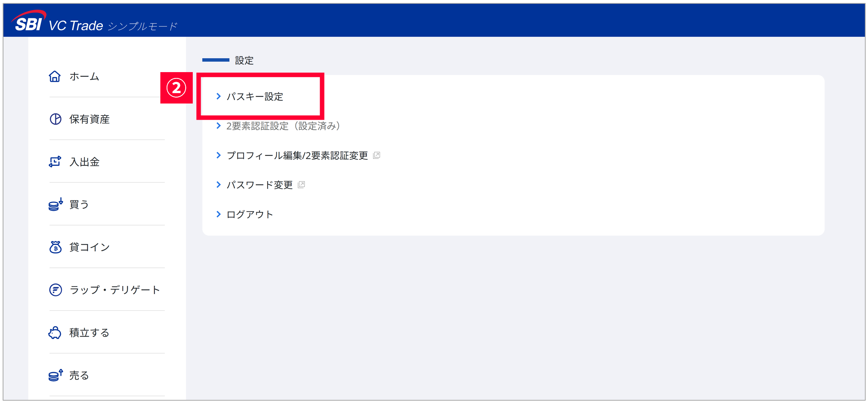Click external link icon beside パスワード変更

coord(301,185)
